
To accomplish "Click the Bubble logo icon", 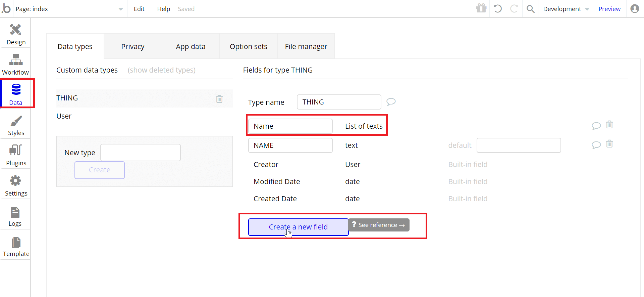I will pyautogui.click(x=6, y=8).
